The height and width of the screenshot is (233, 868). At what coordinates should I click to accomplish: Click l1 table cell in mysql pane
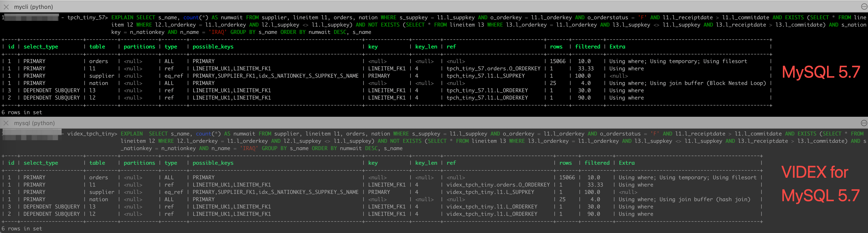(x=92, y=185)
